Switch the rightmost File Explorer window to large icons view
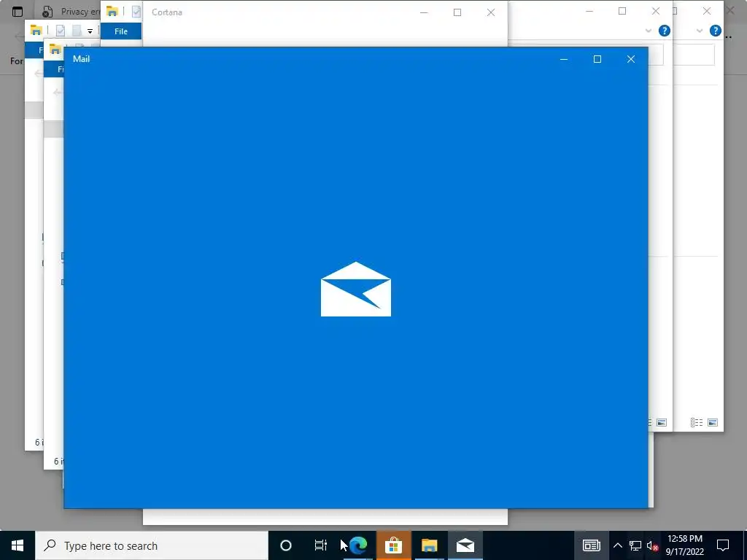 click(713, 422)
